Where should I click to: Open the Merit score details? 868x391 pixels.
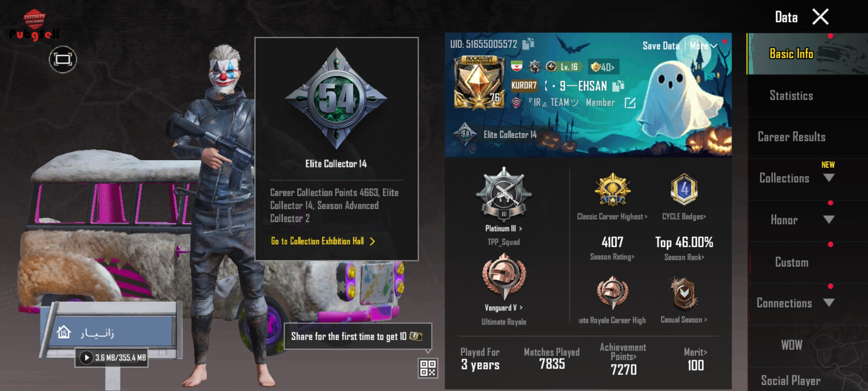(695, 360)
